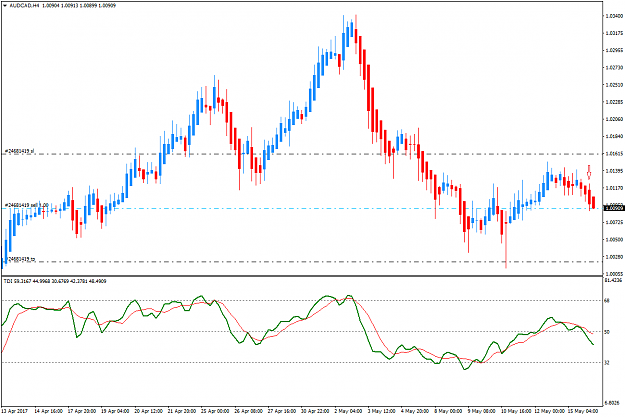
Task: Select the AUDCAD,H4 symbol label
Action: pyautogui.click(x=24, y=6)
